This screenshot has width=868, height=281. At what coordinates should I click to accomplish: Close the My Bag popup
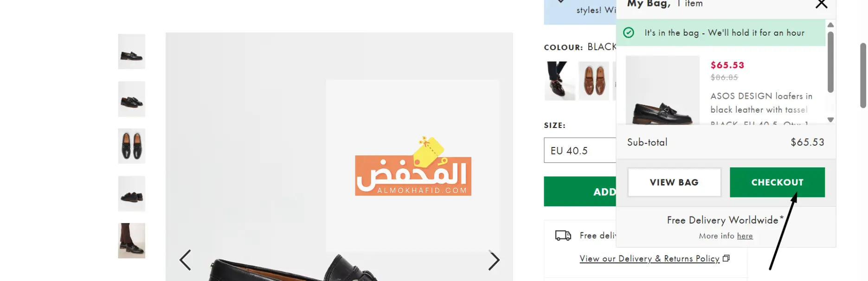821,4
